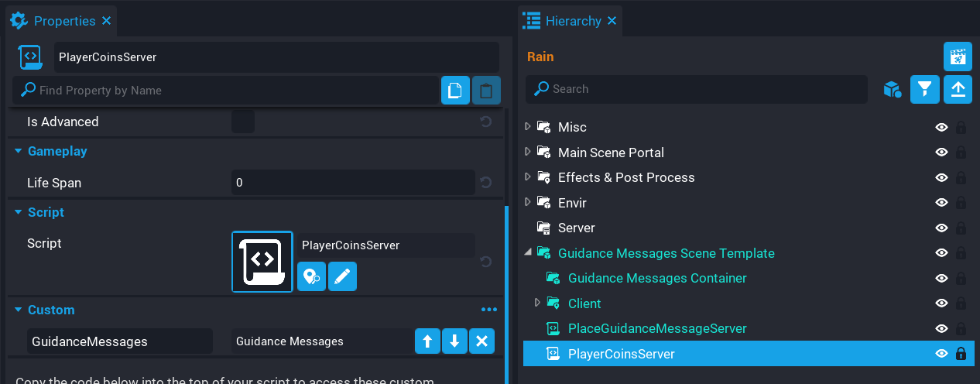Collapse the Guidance Messages Scene Template
Image resolution: width=980 pixels, height=384 pixels.
point(528,253)
